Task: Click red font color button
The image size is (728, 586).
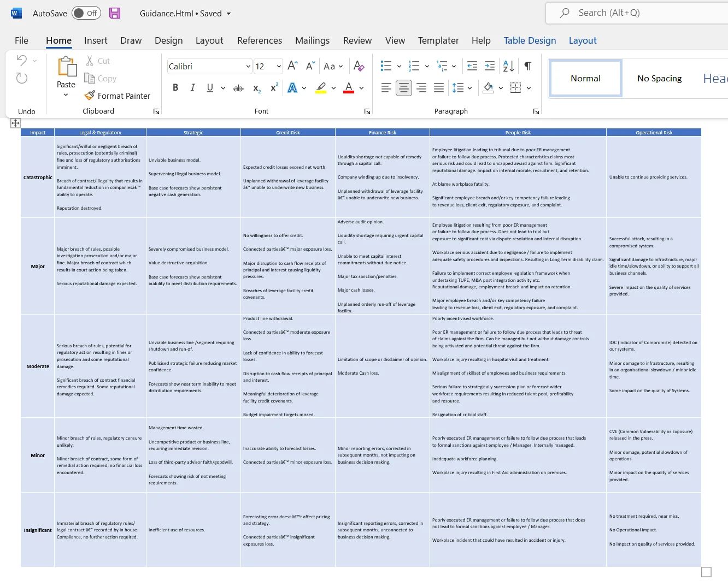Action: pyautogui.click(x=349, y=87)
